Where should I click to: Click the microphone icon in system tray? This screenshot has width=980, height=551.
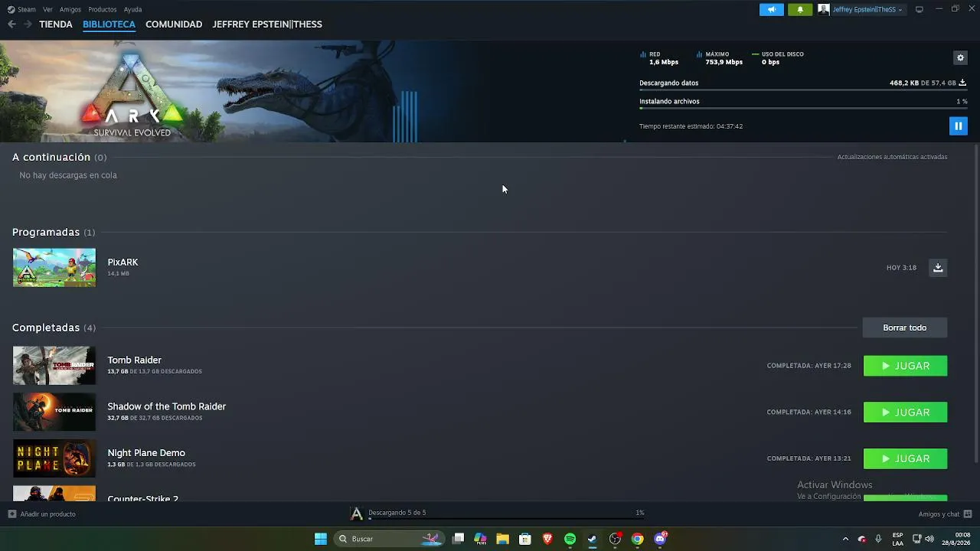click(x=878, y=539)
